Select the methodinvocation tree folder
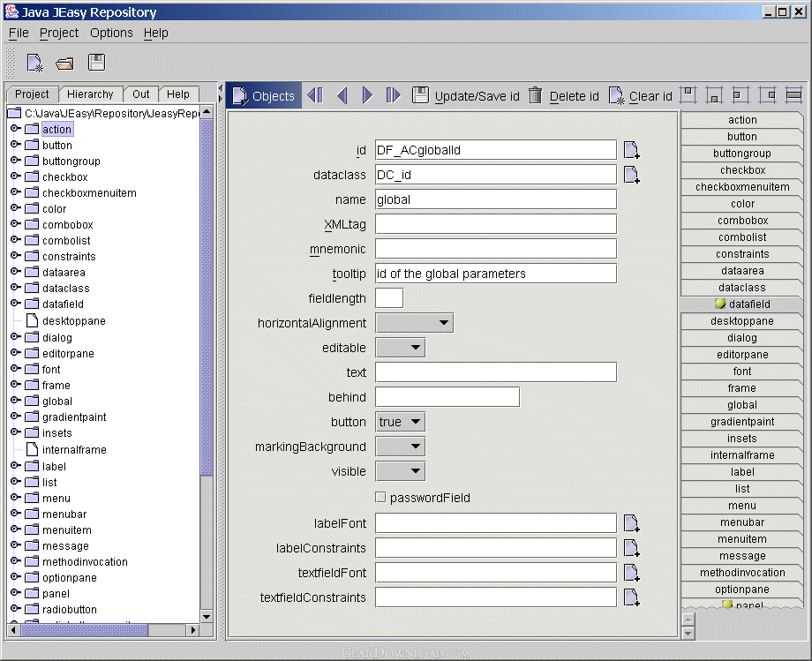 (77, 561)
